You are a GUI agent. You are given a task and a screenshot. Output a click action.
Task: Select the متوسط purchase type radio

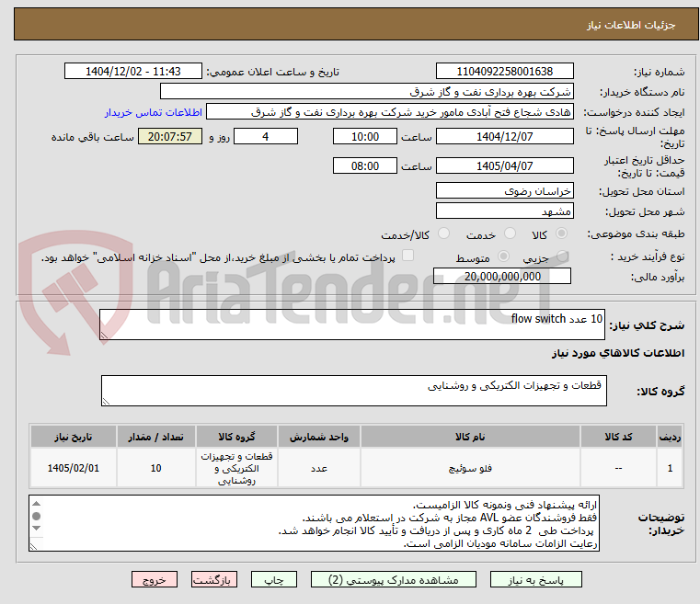pos(503,256)
